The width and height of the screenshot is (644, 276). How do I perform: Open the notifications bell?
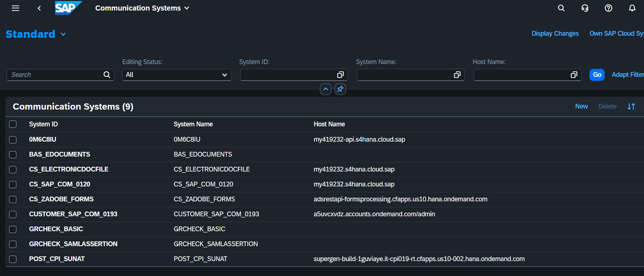point(632,8)
